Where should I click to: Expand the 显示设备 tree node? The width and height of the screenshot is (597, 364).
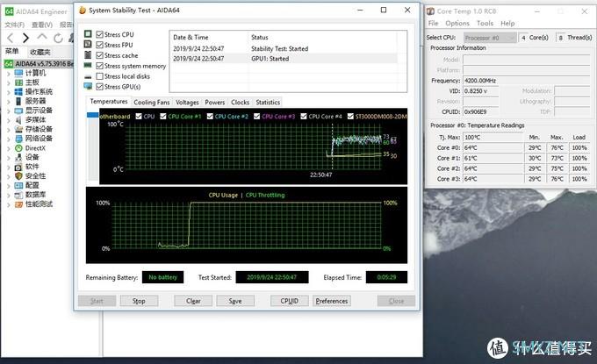[x=9, y=111]
